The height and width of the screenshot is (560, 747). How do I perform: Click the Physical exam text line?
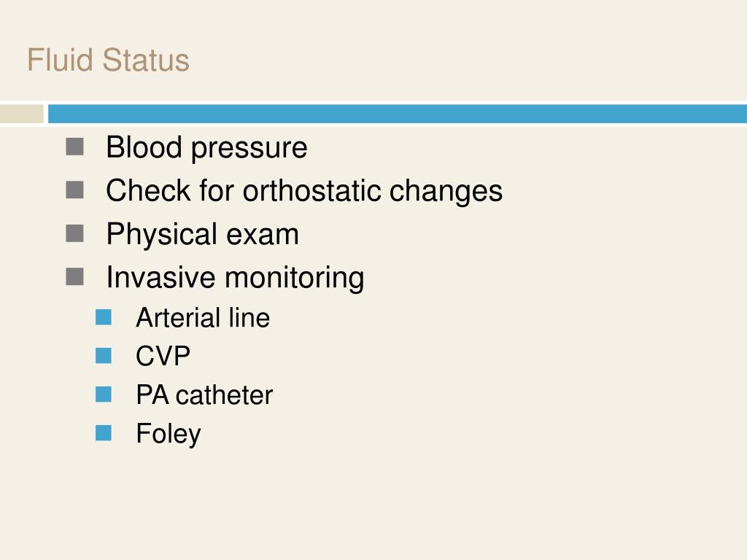click(x=203, y=234)
